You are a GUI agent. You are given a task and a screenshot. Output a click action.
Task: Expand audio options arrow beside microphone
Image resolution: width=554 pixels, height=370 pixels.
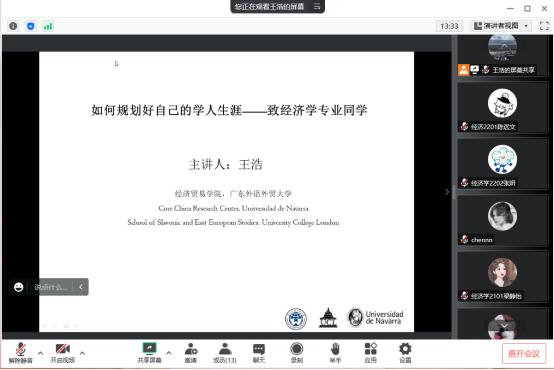point(40,353)
